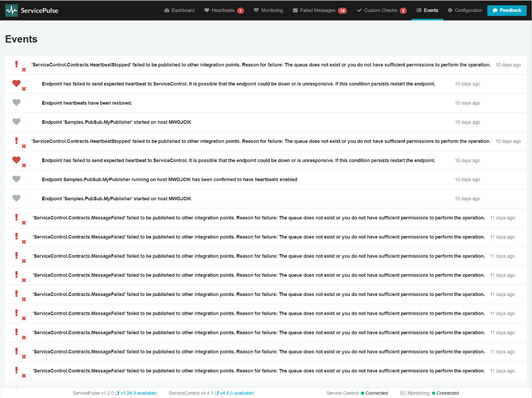The width and height of the screenshot is (532, 398).
Task: Click the Events list icon in navbar
Action: 419,10
